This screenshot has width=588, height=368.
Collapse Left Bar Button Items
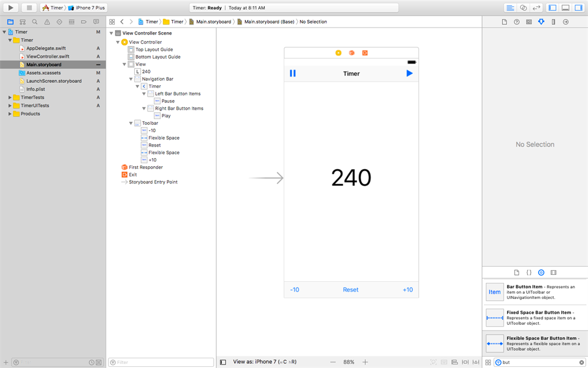[x=144, y=94]
